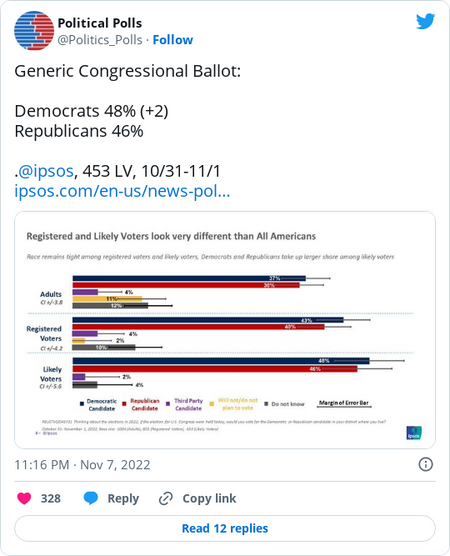Viewport: 450px width, 556px height.
Task: Click the Read 12 replies button
Action: tap(225, 528)
